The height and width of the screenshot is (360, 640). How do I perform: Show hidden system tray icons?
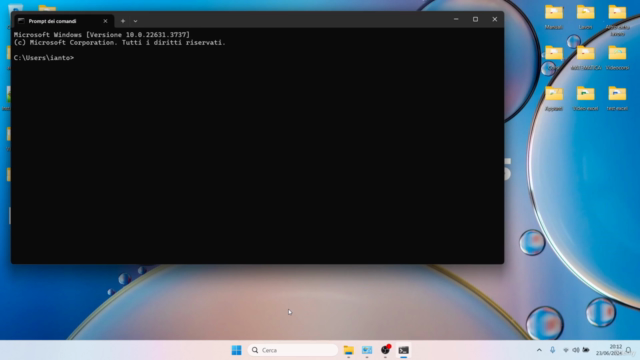click(x=539, y=350)
